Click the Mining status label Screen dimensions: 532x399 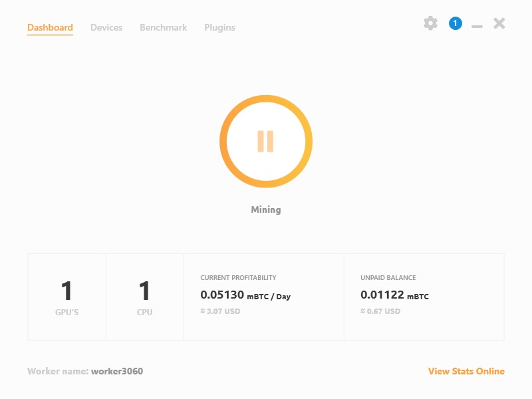click(265, 210)
